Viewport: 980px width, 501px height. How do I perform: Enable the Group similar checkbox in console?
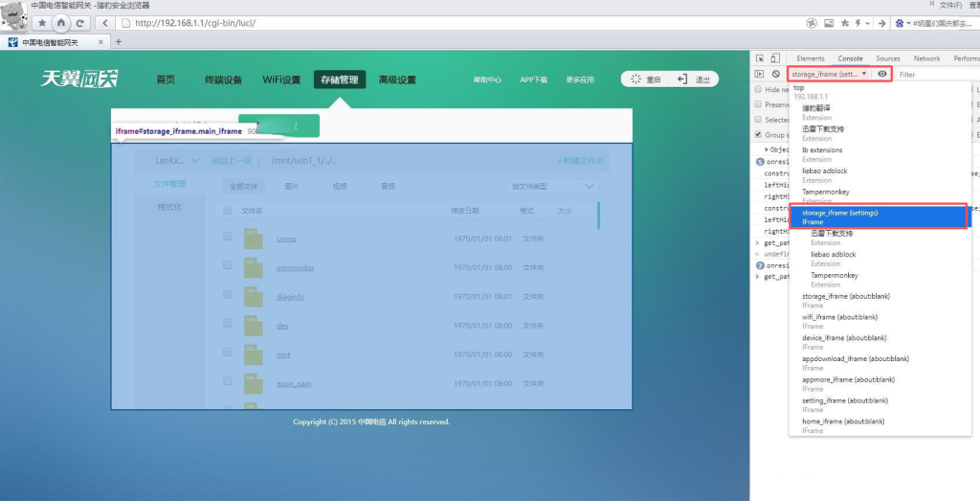tap(758, 135)
